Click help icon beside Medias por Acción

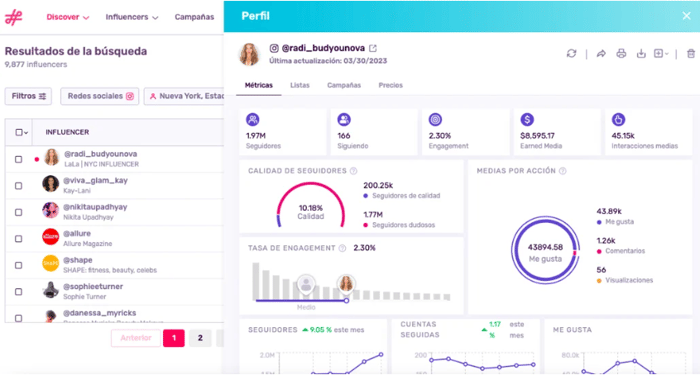562,171
